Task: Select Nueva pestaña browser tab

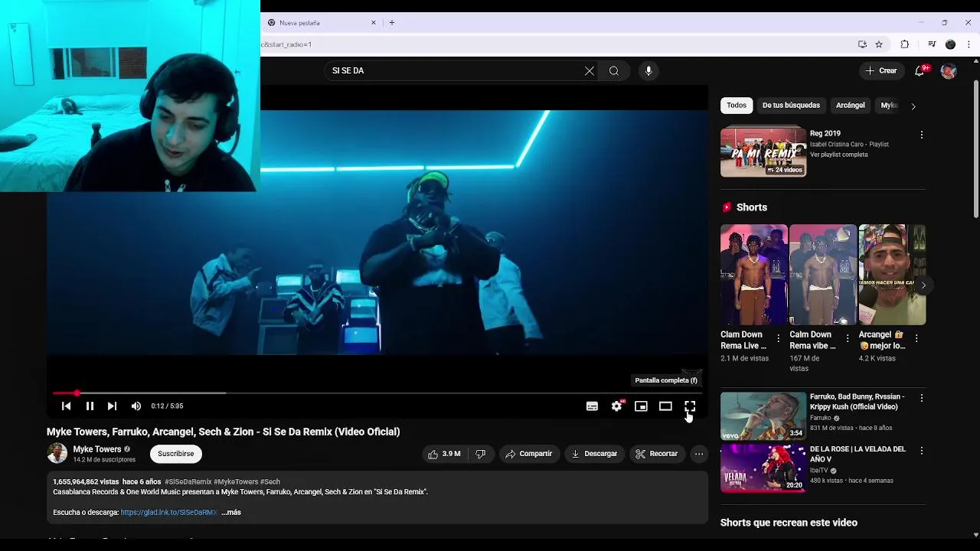Action: 320,23
